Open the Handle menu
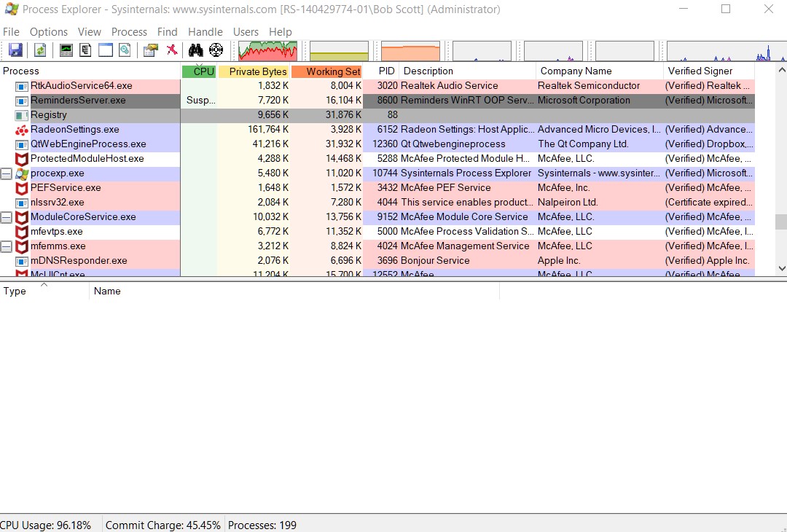787x532 pixels. 205,32
